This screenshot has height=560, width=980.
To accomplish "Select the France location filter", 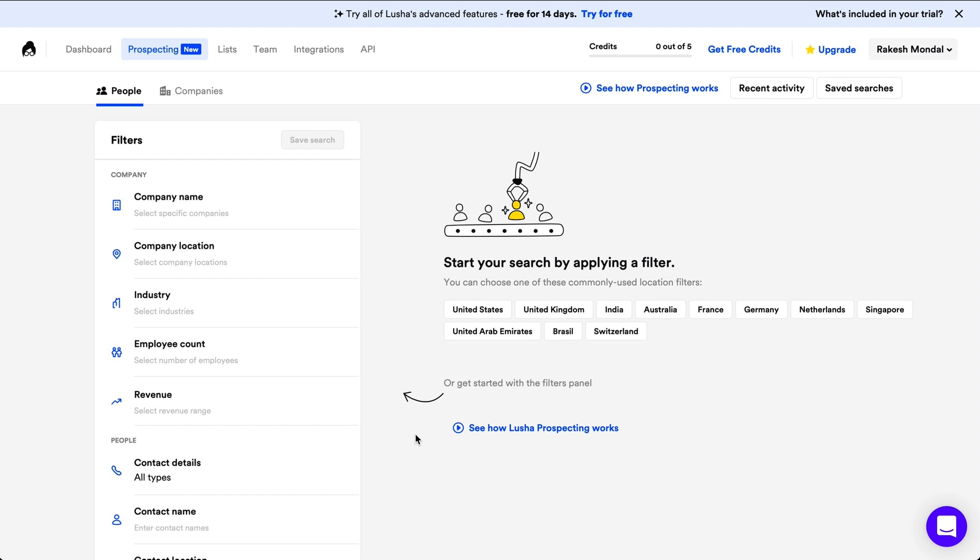I will coord(710,310).
